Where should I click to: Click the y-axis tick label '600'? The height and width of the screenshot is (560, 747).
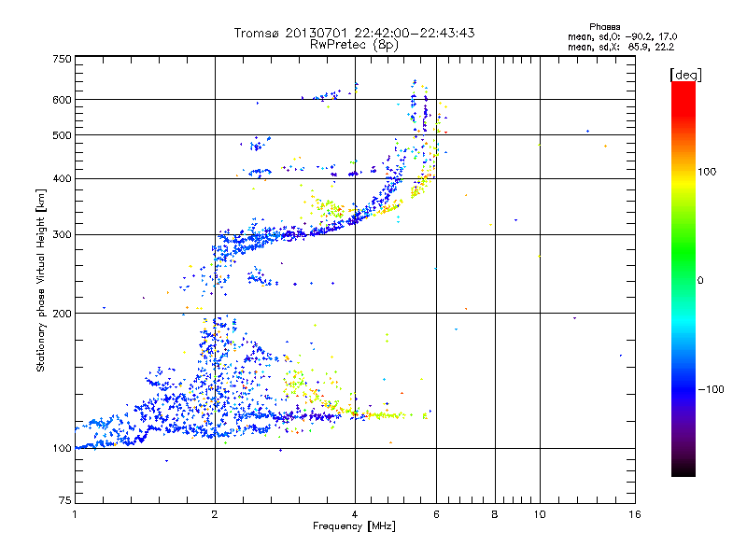coord(62,100)
